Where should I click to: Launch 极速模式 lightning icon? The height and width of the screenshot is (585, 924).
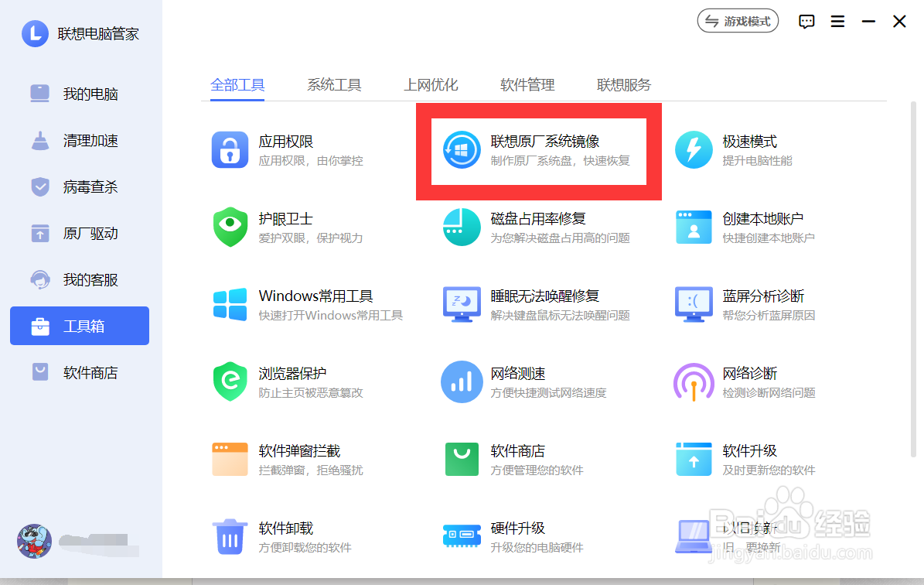point(694,150)
